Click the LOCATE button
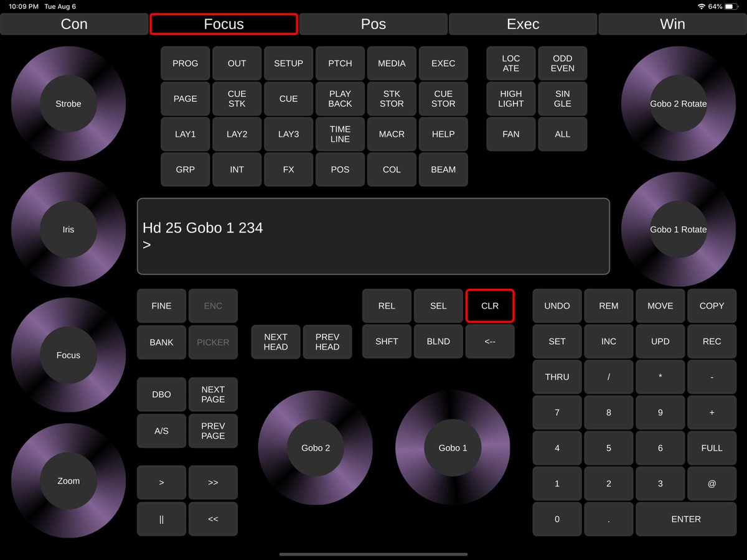The image size is (747, 560). (511, 63)
